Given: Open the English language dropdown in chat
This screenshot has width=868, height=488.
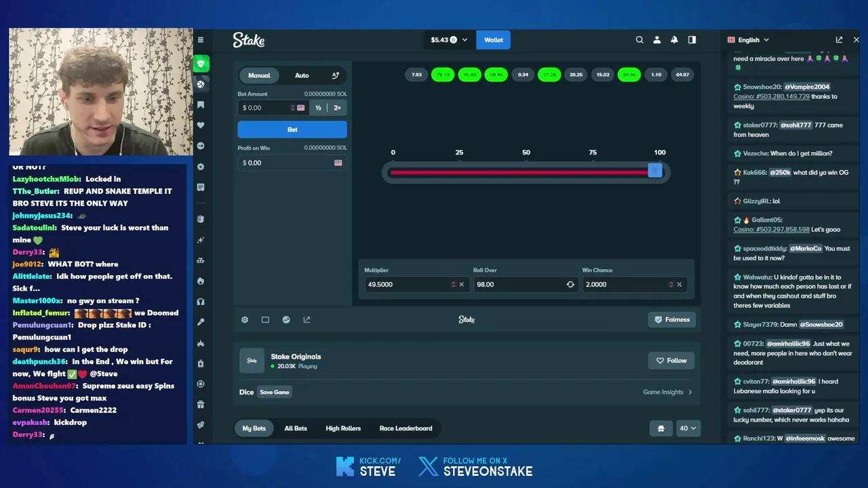Looking at the screenshot, I should click(749, 40).
